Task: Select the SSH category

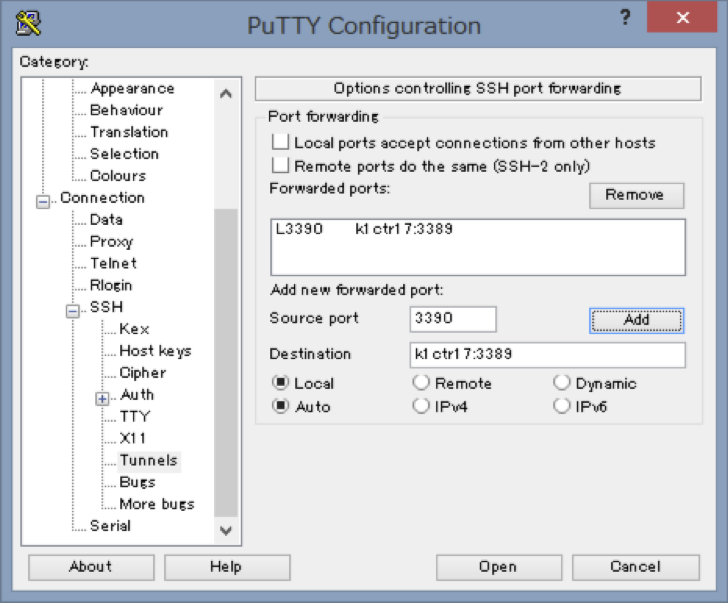Action: 106,306
